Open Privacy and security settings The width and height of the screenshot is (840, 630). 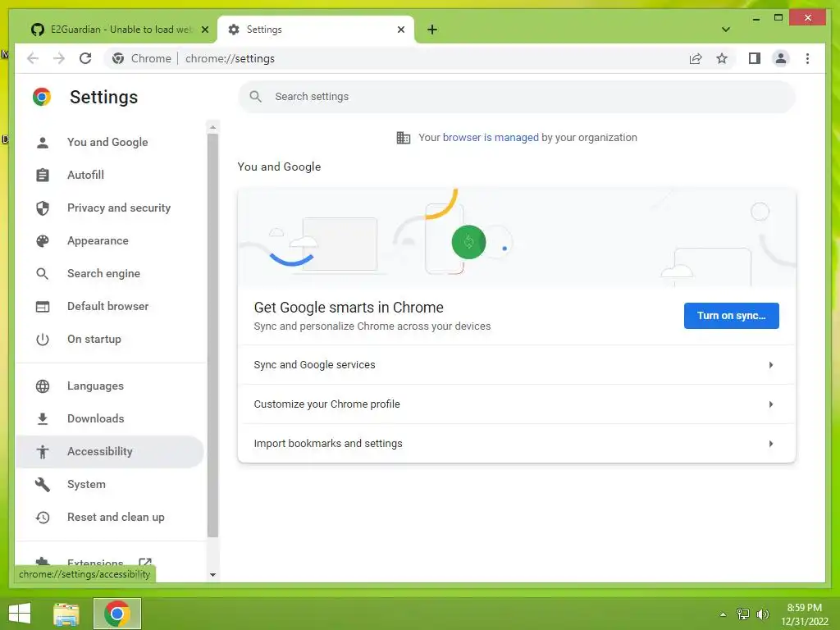(110, 208)
